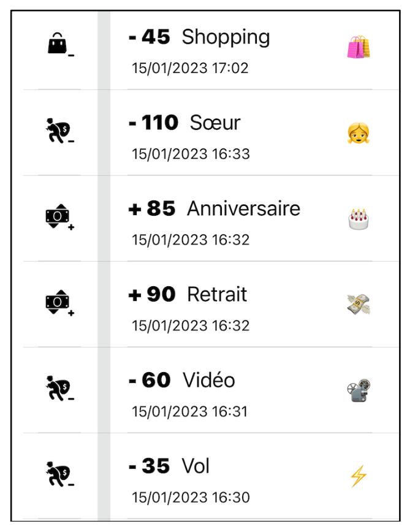The image size is (407, 532).
Task: Click the film projector emoji
Action: [x=358, y=390]
